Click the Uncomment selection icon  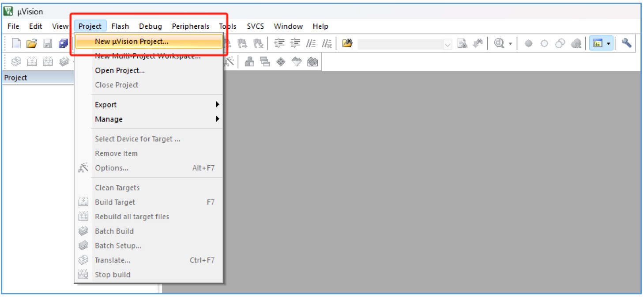point(327,43)
